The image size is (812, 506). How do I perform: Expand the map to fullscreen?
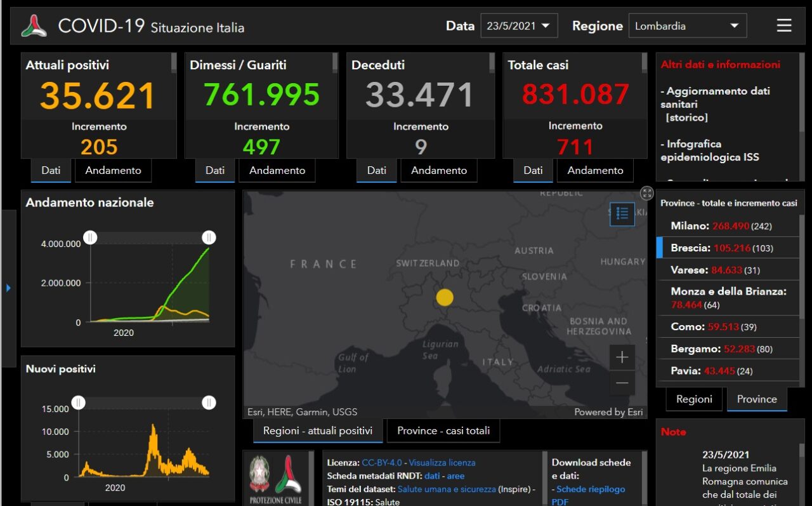646,194
